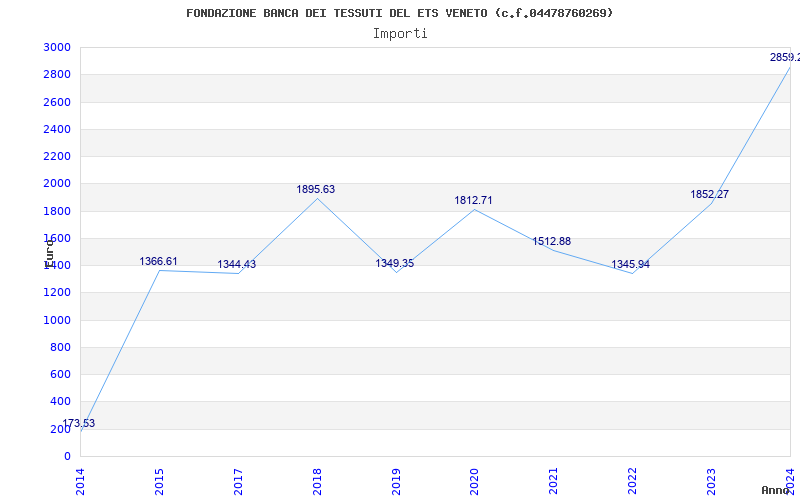The height and width of the screenshot is (500, 800).
Task: Click the Euro axis title
Action: tap(49, 254)
